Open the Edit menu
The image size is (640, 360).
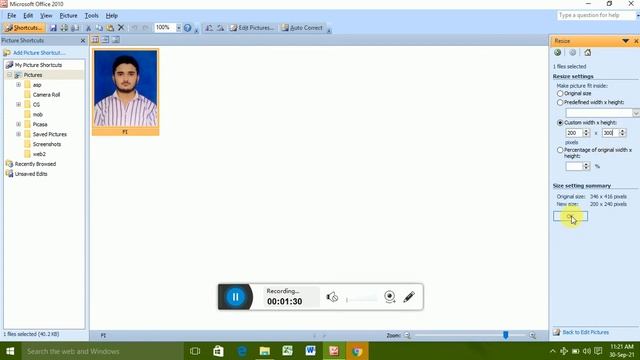coord(28,16)
